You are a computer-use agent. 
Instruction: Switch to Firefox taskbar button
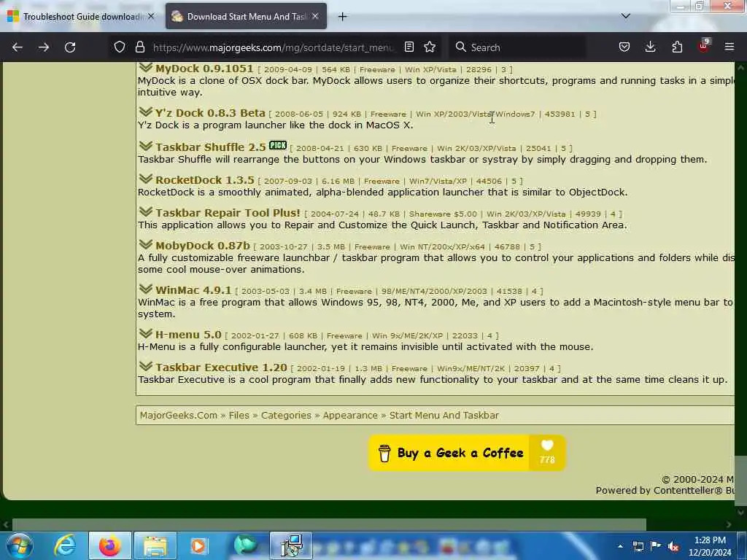click(109, 545)
